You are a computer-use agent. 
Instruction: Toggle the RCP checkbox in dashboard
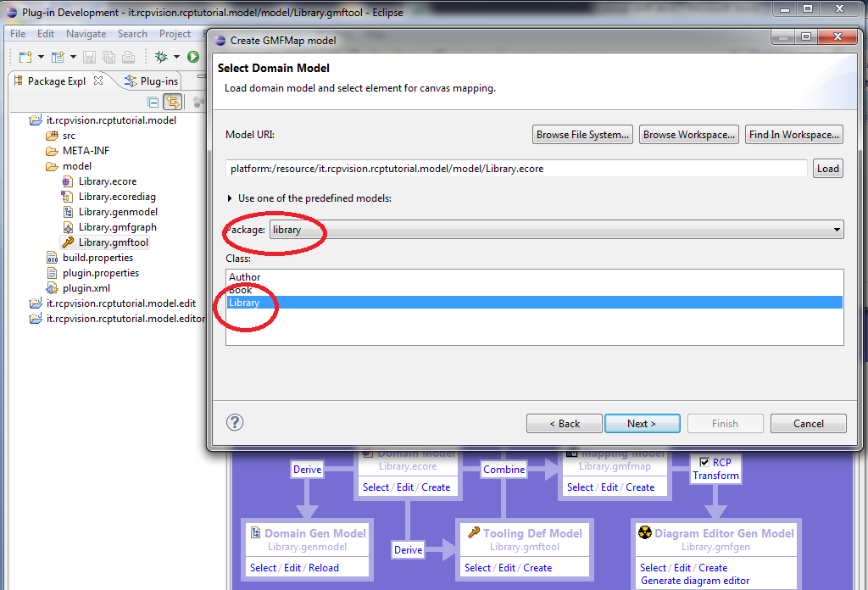point(704,462)
